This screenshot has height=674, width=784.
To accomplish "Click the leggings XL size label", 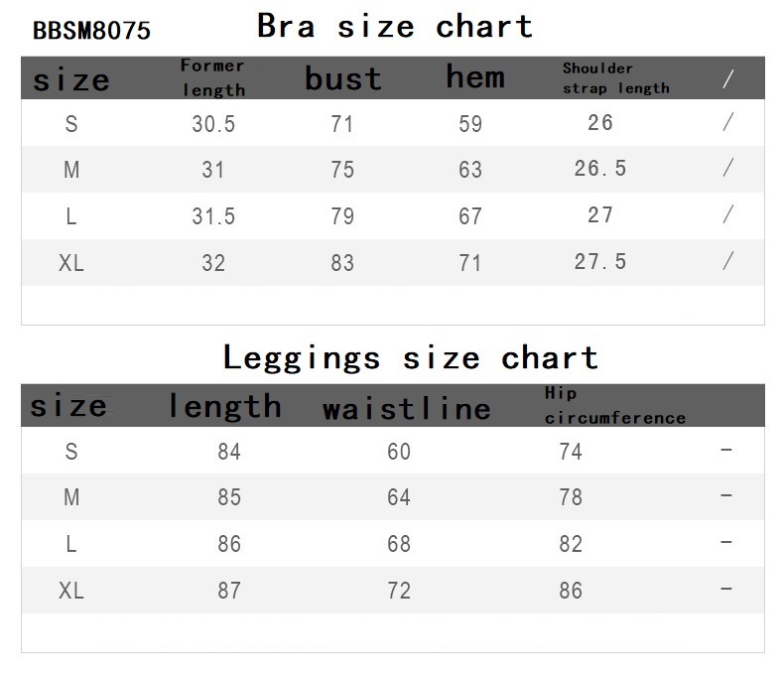I will (x=71, y=591).
